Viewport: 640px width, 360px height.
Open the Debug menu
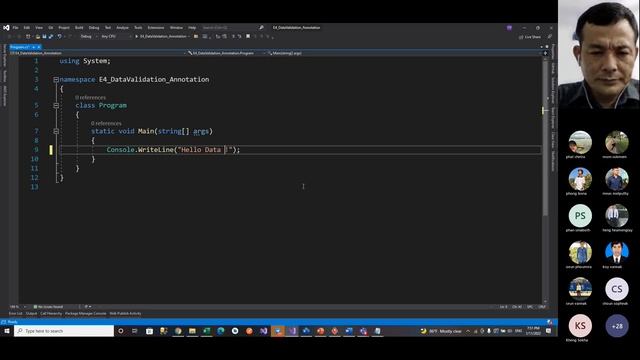94,28
